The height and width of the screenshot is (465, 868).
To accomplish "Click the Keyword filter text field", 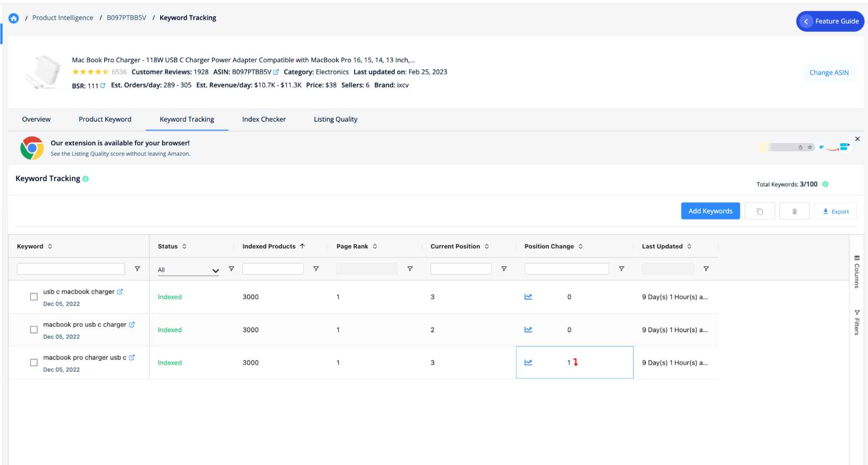I will pos(71,269).
